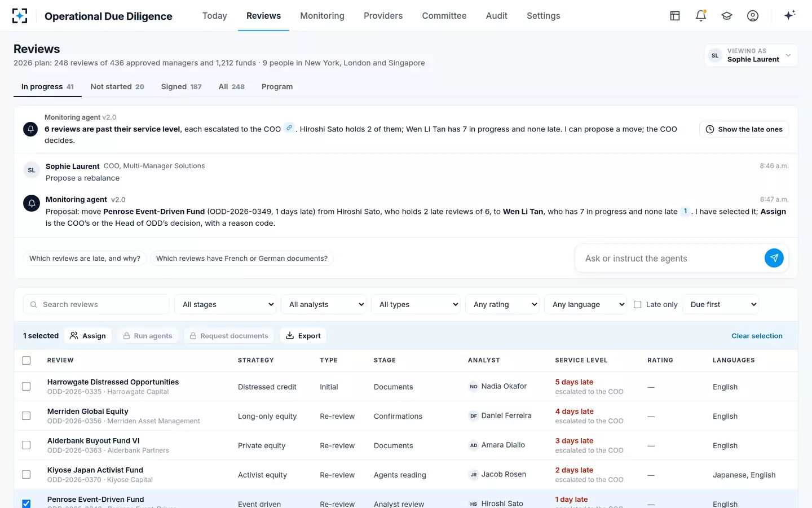Image resolution: width=812 pixels, height=508 pixels.
Task: Focus the Search reviews field
Action: (96, 304)
